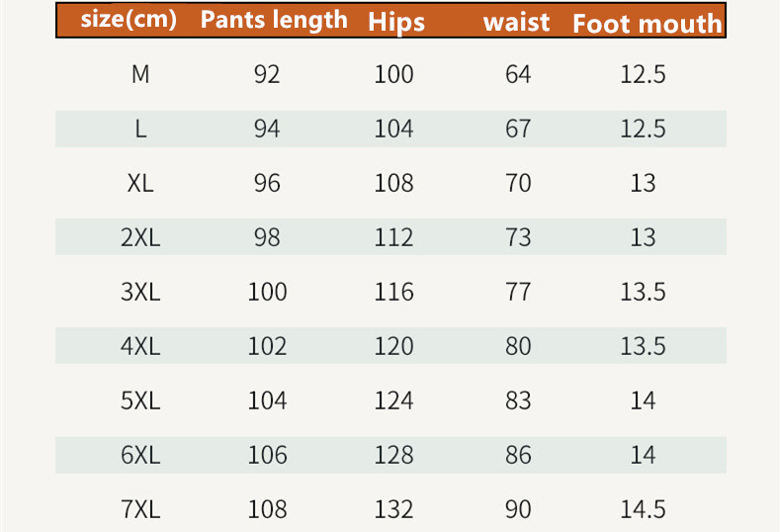
Task: Select the Foot mouth header
Action: coord(647,23)
